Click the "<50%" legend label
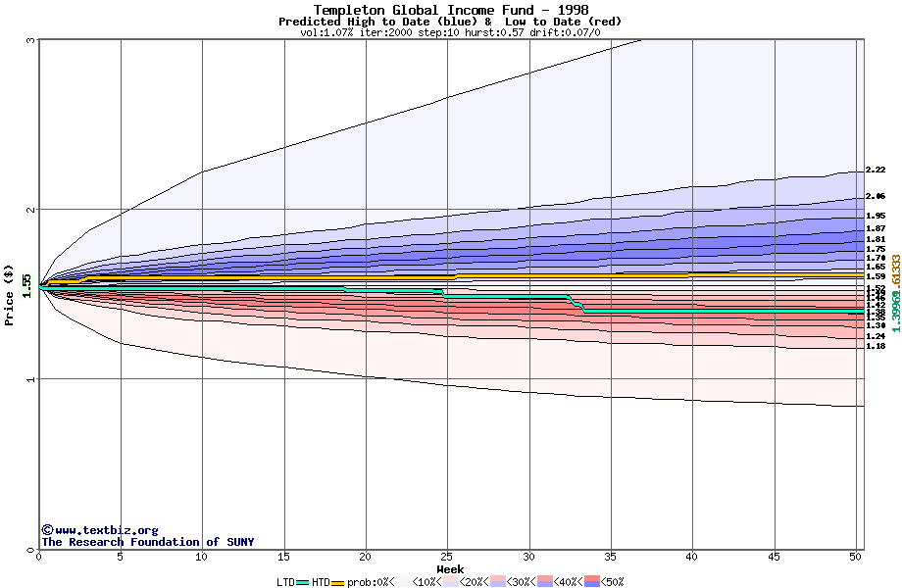This screenshot has width=902, height=588. point(612,582)
